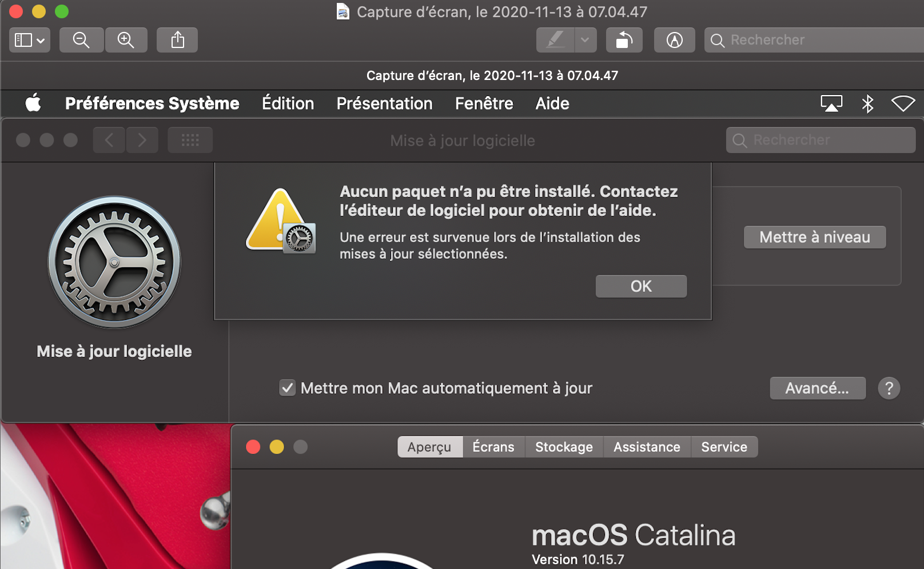Minimize the About This Mac window
The width and height of the screenshot is (924, 569).
click(x=277, y=447)
